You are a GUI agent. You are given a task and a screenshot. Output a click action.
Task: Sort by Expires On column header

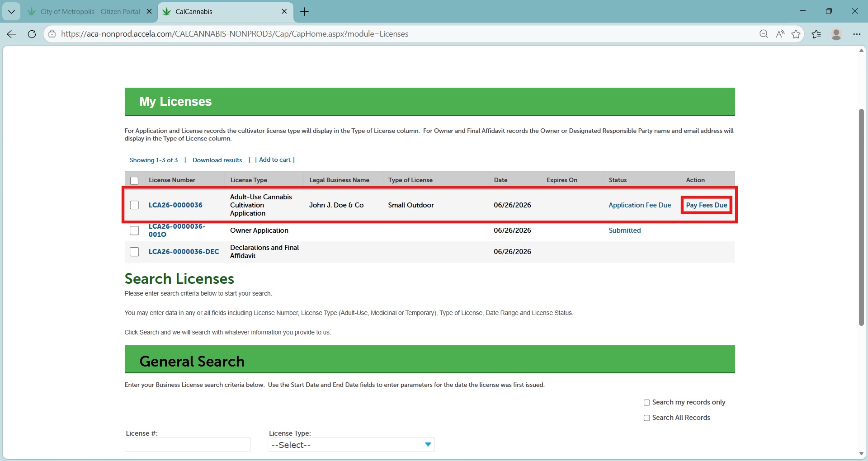562,180
